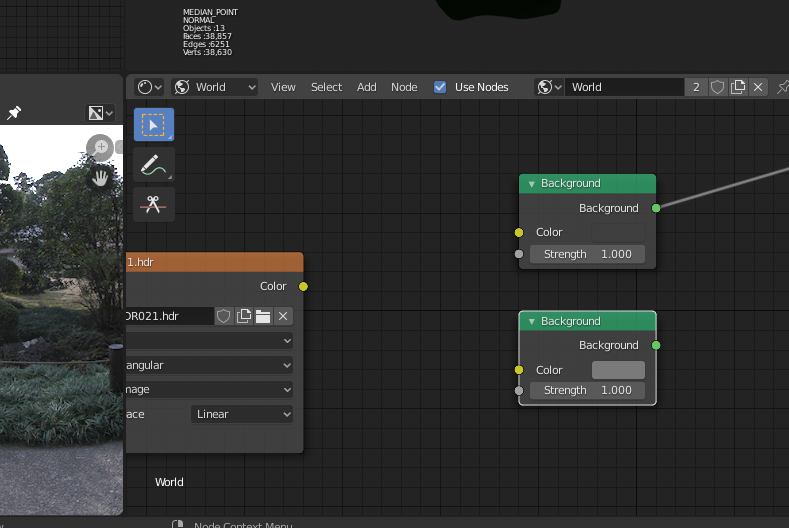The height and width of the screenshot is (528, 789).
Task: Collapse the selected lower Background node
Action: (531, 321)
